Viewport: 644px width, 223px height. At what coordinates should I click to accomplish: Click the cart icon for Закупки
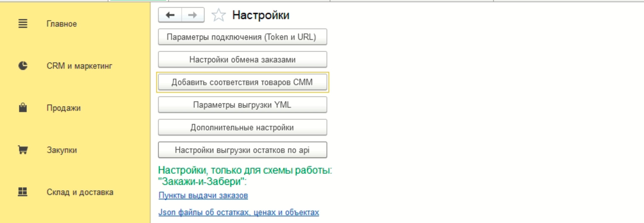(23, 150)
